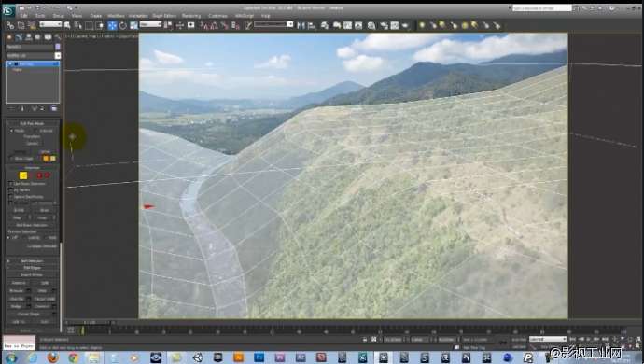644x364 pixels.
Task: Enable the By Angle checkbox
Action: [x=10, y=203]
